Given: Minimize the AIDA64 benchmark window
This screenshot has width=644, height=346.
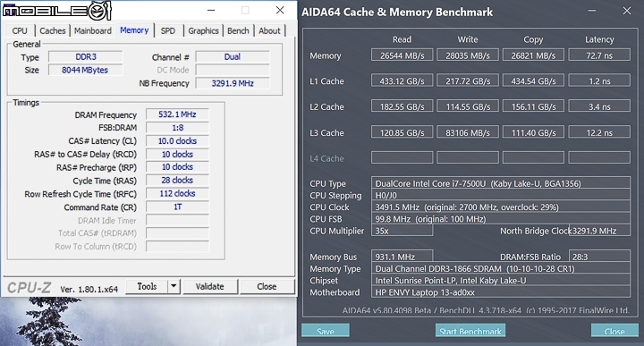Looking at the screenshot, I should pyautogui.click(x=592, y=11).
